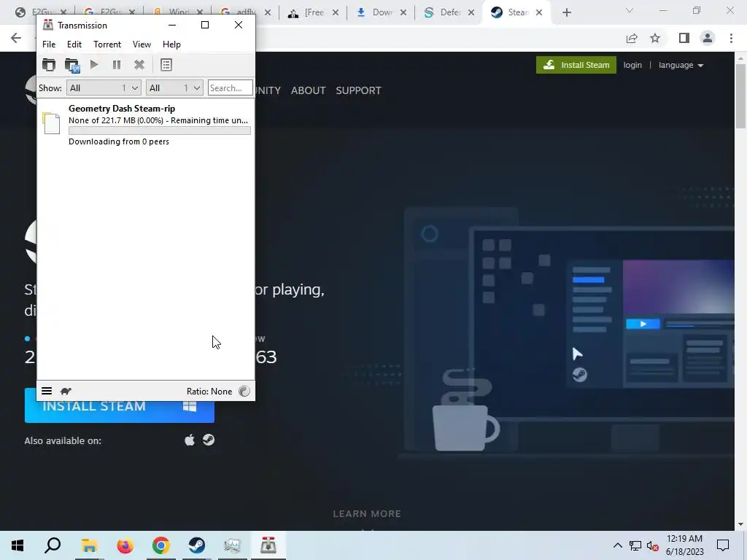Open Transmission options hamburger icon in status bar

tap(47, 391)
